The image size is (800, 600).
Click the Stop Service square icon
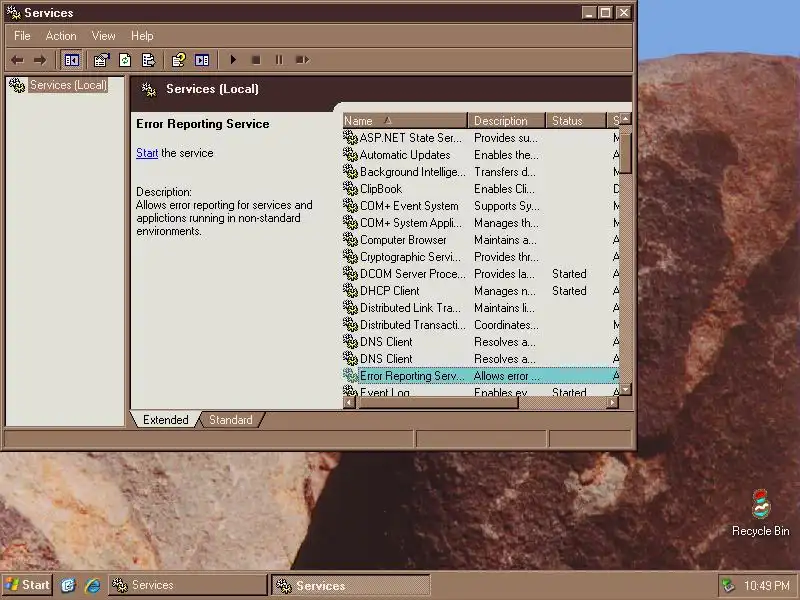pos(256,60)
